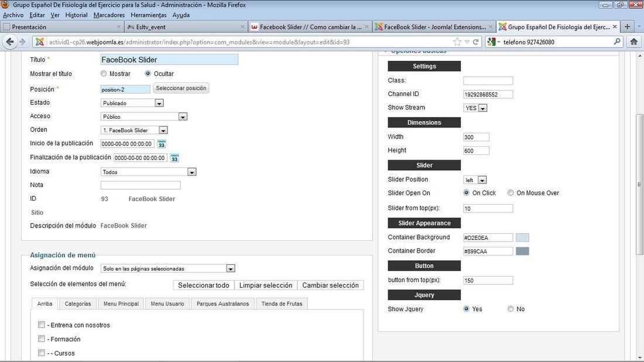Switch to the Tienda de Frutas tab

pos(282,304)
